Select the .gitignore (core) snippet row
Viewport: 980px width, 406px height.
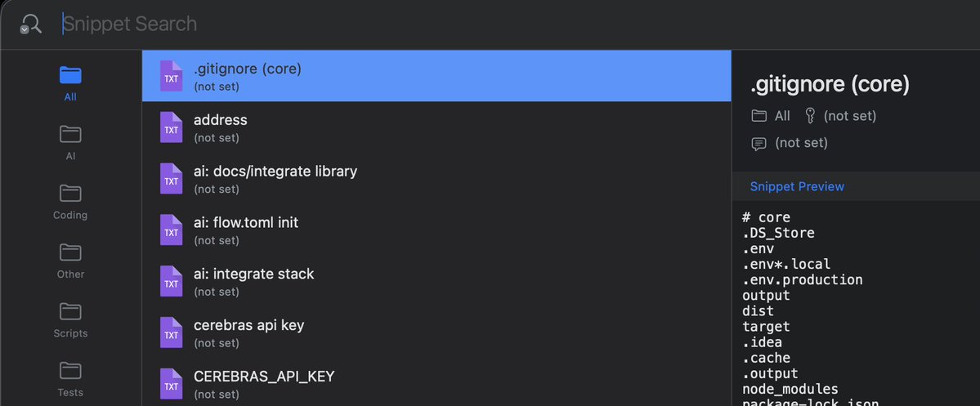coord(436,76)
